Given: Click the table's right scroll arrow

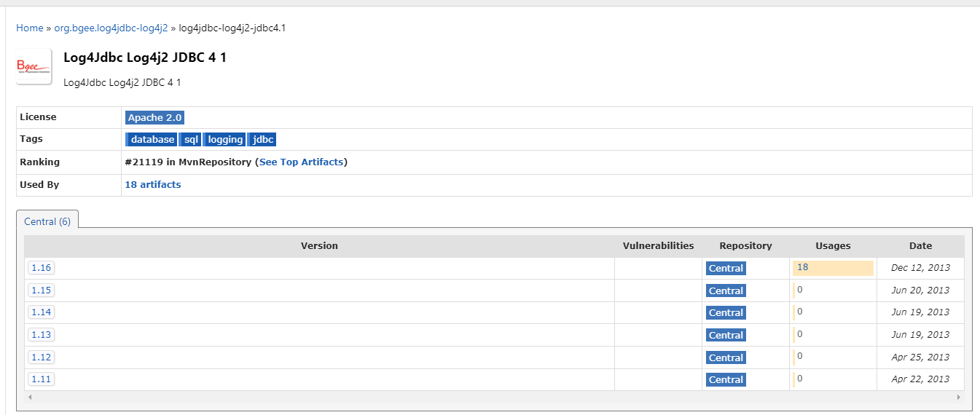Looking at the screenshot, I should pyautogui.click(x=959, y=398).
